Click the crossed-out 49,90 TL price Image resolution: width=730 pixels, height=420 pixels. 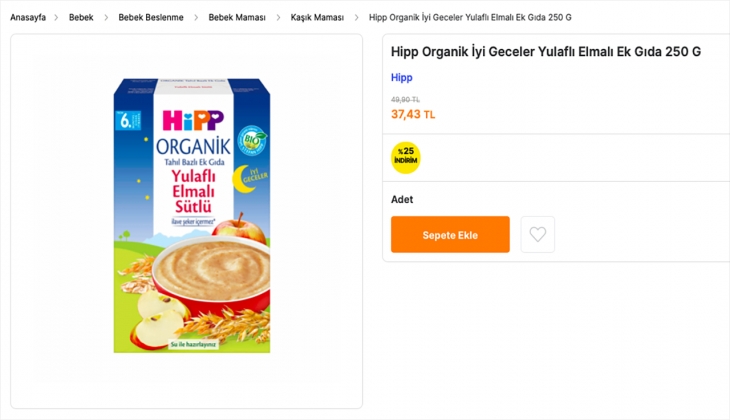(x=405, y=100)
